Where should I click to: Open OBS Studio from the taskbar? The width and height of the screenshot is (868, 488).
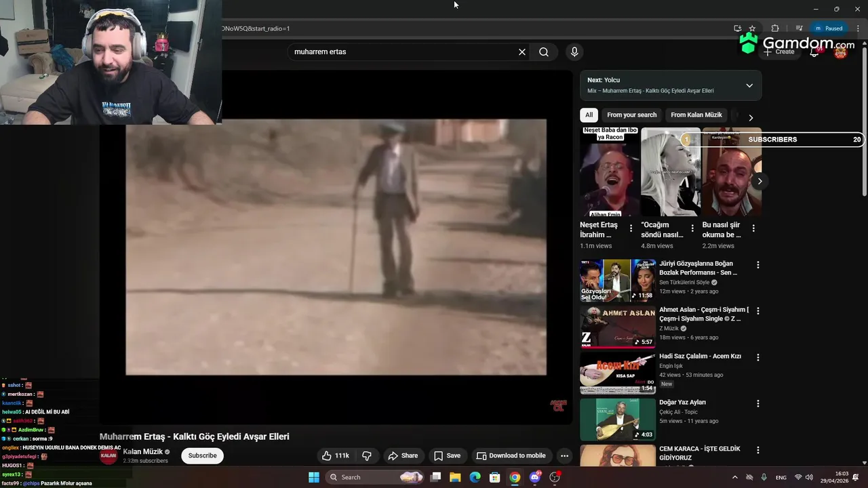[x=555, y=477]
